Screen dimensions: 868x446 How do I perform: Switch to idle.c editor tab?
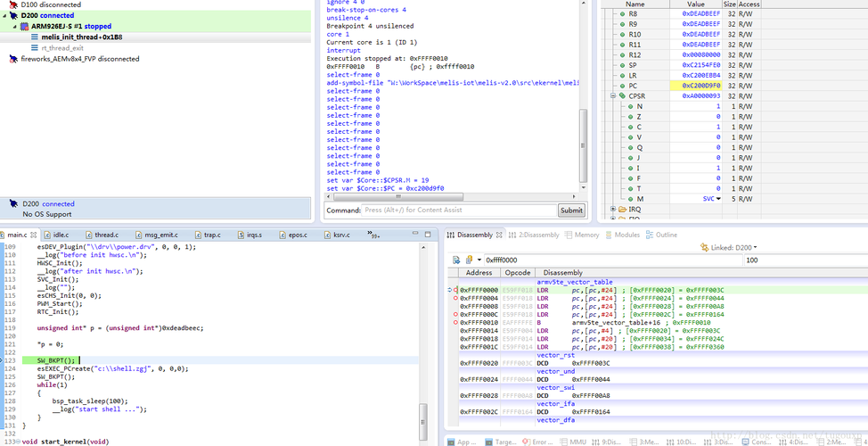pyautogui.click(x=61, y=235)
